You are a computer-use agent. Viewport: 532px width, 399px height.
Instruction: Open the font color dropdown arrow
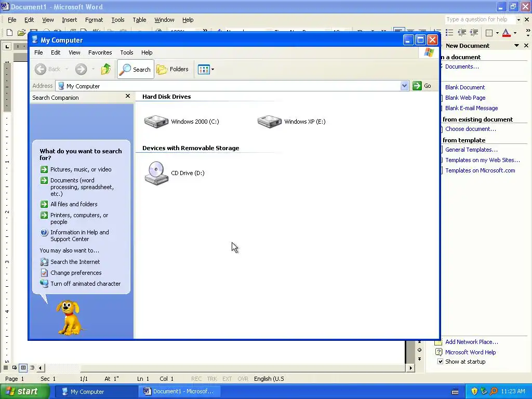[515, 33]
